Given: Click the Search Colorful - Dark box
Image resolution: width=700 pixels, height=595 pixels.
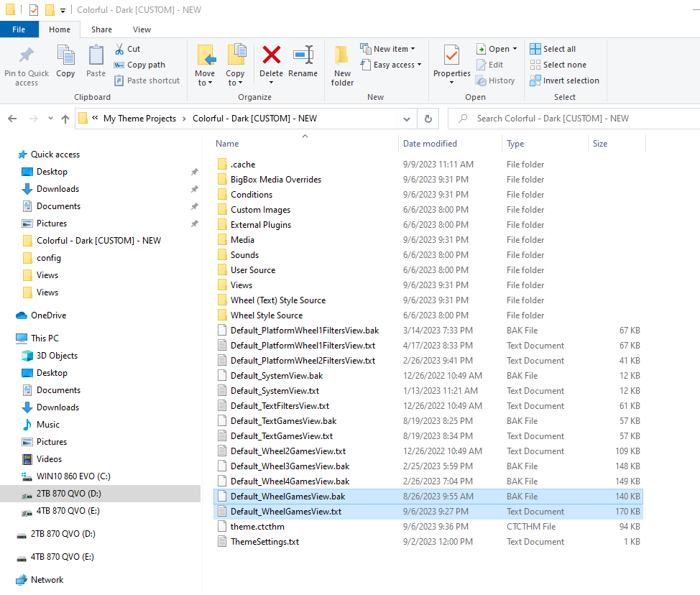Looking at the screenshot, I should tap(576, 119).
